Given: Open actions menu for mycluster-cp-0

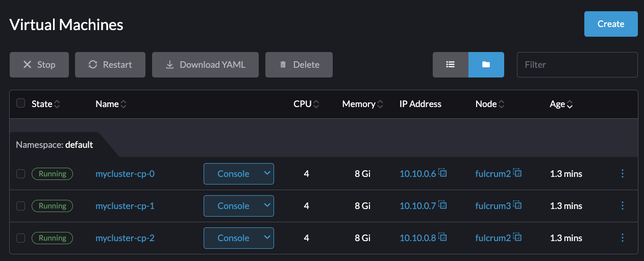Looking at the screenshot, I should [622, 174].
